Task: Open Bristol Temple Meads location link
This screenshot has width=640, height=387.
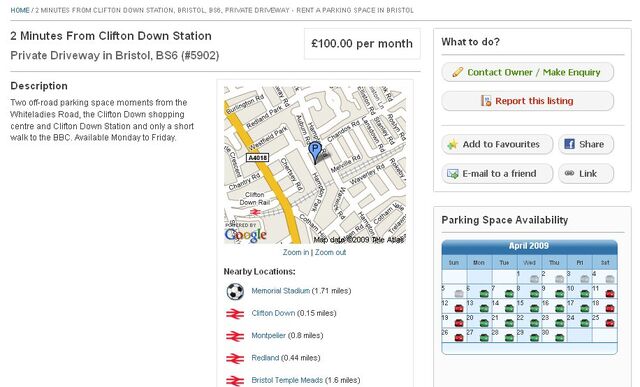Action: point(287,380)
